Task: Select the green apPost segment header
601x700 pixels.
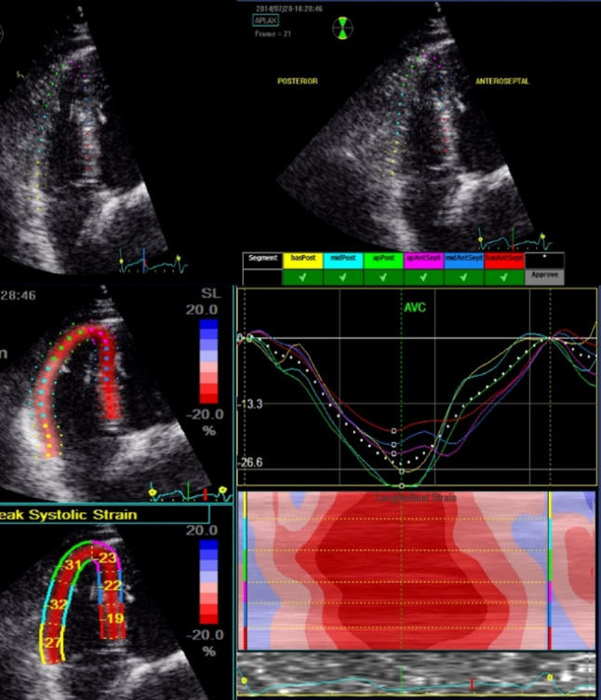Action: (x=382, y=261)
